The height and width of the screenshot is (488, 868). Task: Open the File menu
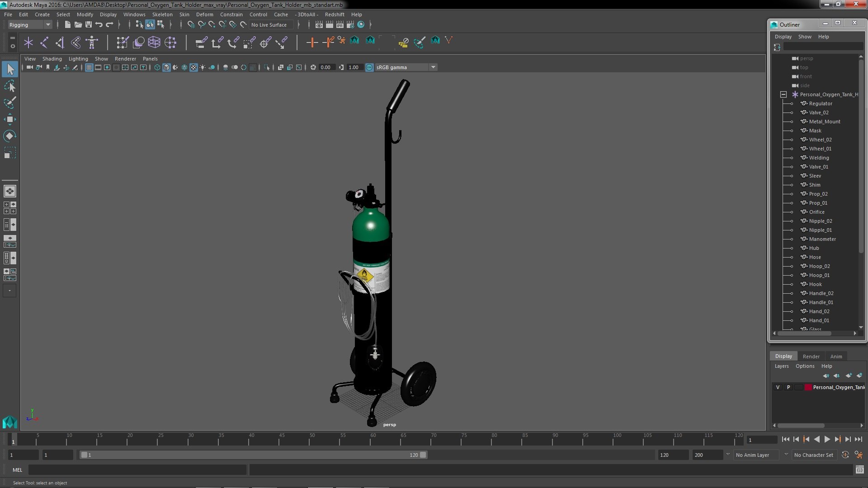pos(8,14)
